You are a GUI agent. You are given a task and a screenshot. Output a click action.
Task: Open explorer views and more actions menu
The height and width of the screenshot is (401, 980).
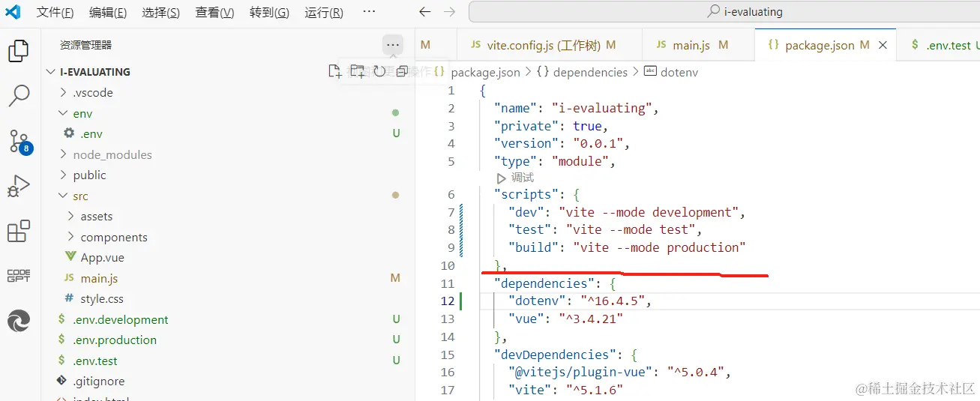coord(393,45)
